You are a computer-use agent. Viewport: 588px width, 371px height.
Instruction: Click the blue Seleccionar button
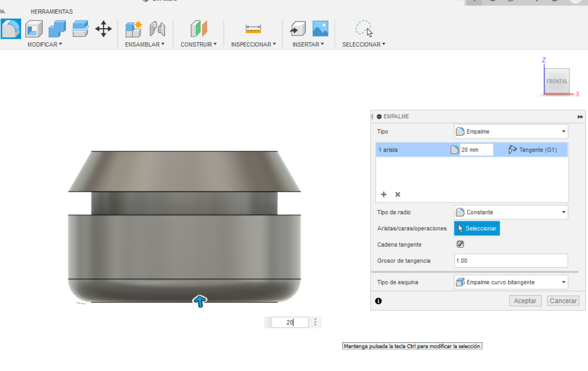tap(477, 228)
